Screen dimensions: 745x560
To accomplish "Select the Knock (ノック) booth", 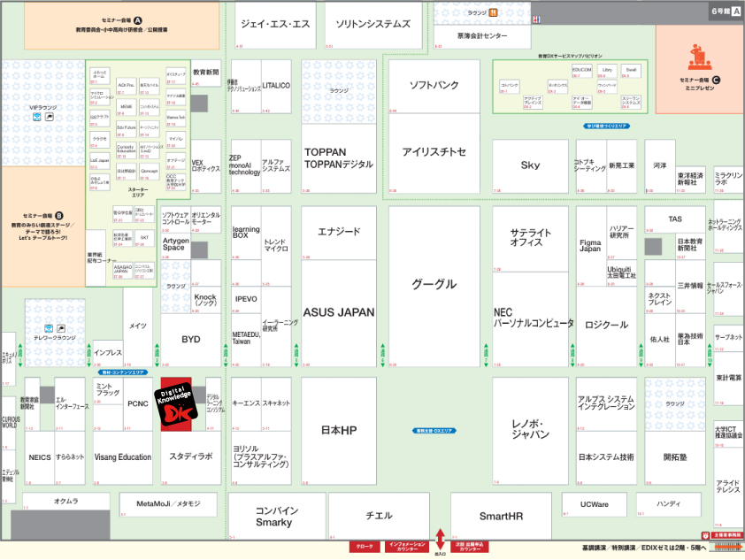I will point(206,300).
